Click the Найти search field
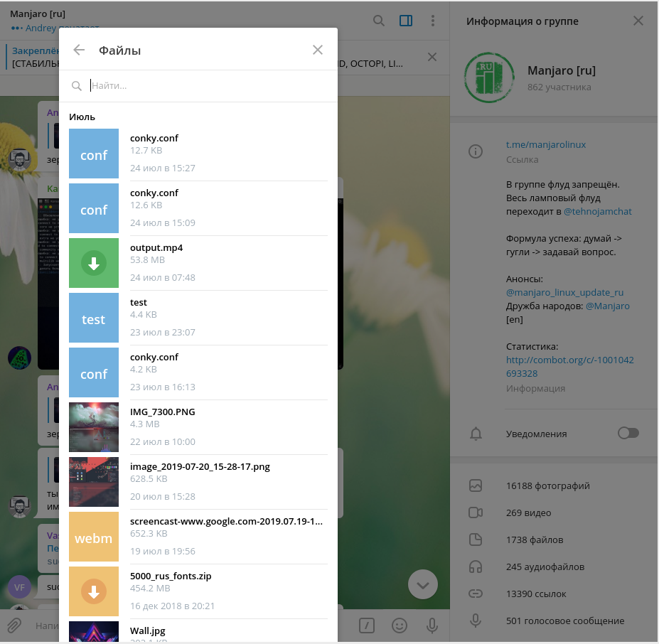Viewport: 659px width, 644px height. (206, 86)
